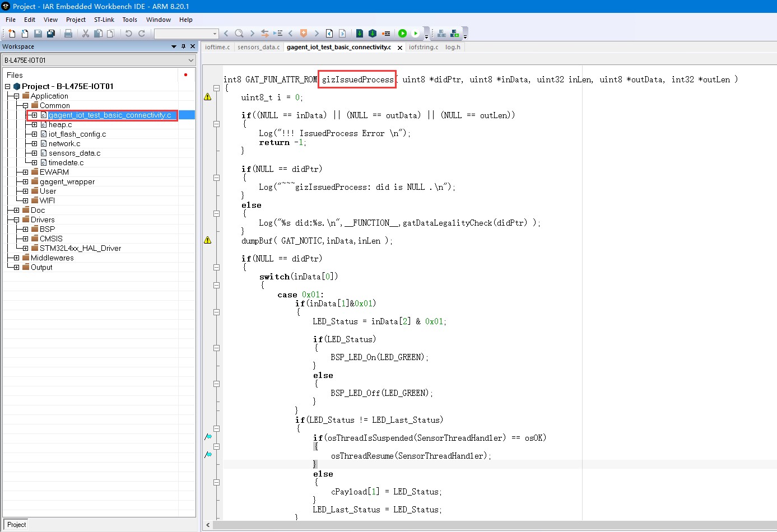Screen dimensions: 777x532
Task: Select network.c in the file tree
Action: point(64,144)
